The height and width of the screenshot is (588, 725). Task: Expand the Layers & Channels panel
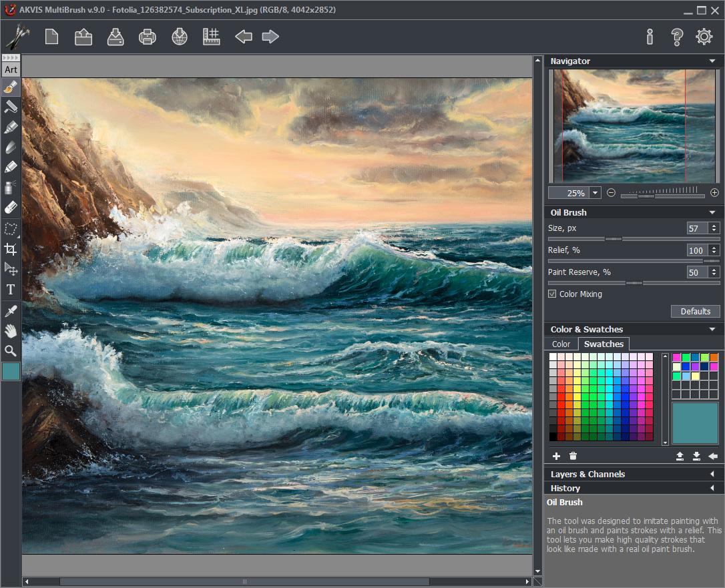(x=712, y=474)
